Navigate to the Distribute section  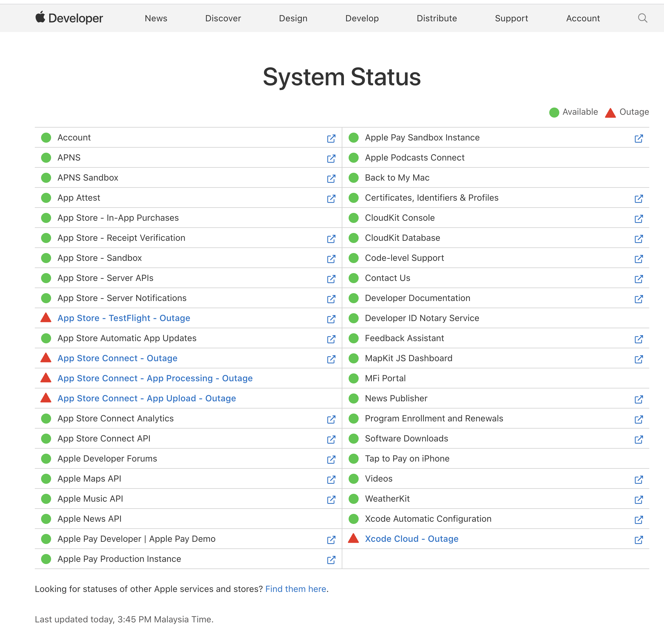tap(437, 18)
